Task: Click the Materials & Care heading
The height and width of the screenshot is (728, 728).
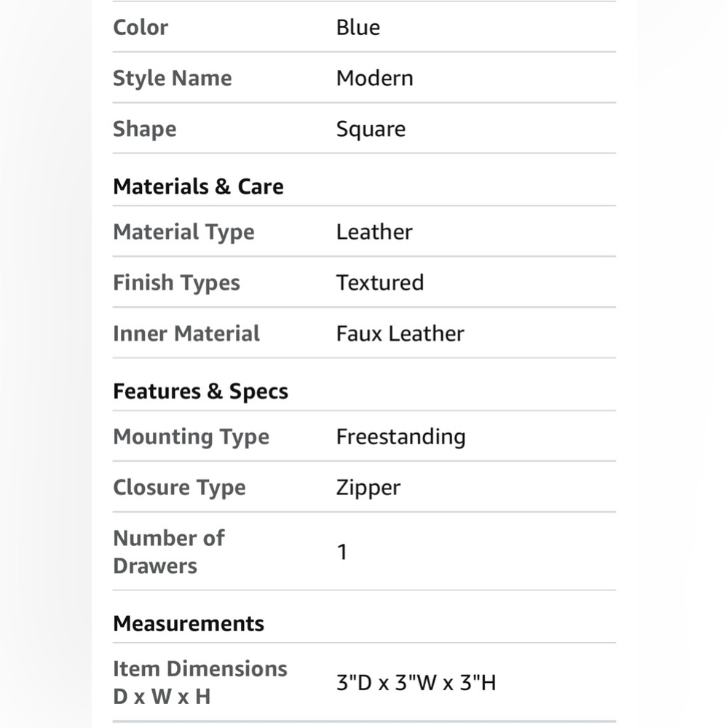Action: [198, 186]
